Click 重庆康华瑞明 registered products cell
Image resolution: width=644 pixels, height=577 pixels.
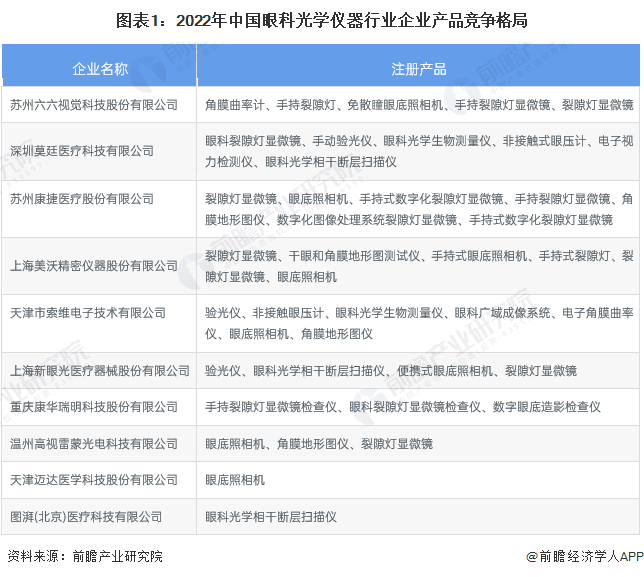click(419, 407)
